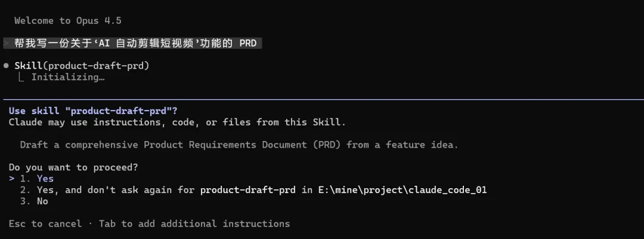Click "Use skill product-draft-prd?" heading
The image size is (644, 239).
point(93,111)
